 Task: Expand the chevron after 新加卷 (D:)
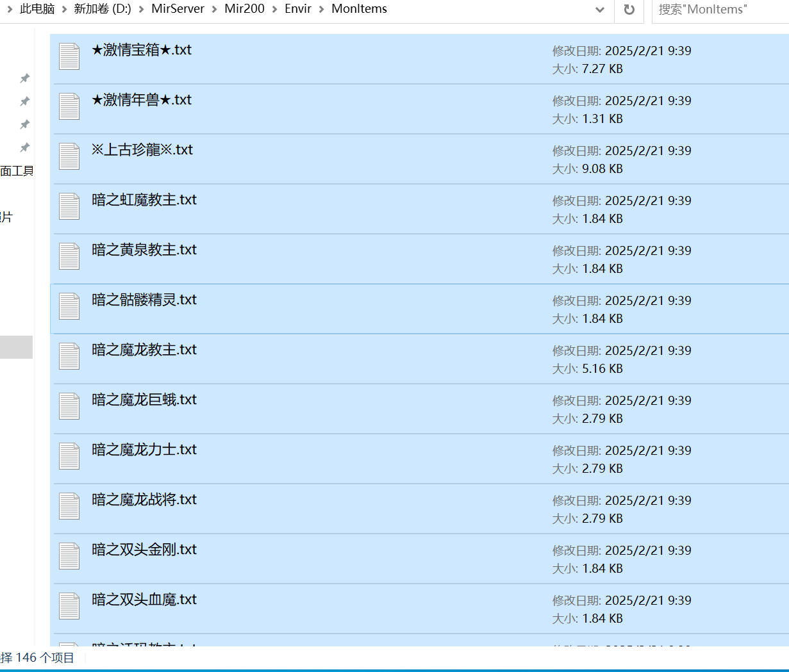pyautogui.click(x=142, y=9)
